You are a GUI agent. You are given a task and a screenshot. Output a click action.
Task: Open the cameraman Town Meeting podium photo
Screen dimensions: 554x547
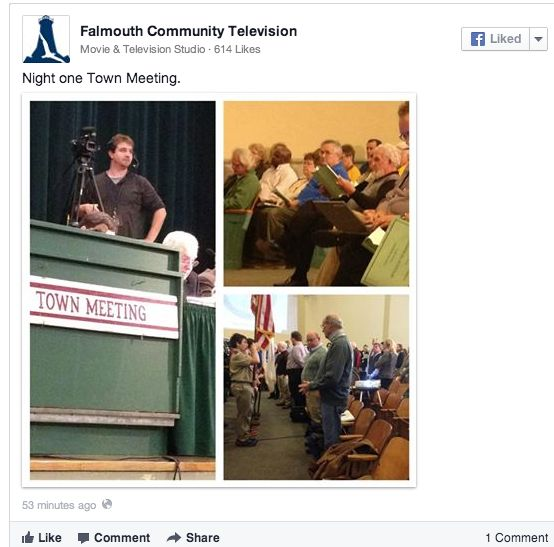point(123,290)
